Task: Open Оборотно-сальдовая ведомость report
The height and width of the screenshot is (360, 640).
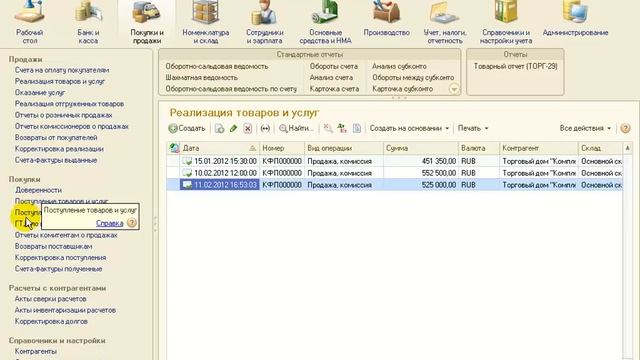Action: (217, 66)
